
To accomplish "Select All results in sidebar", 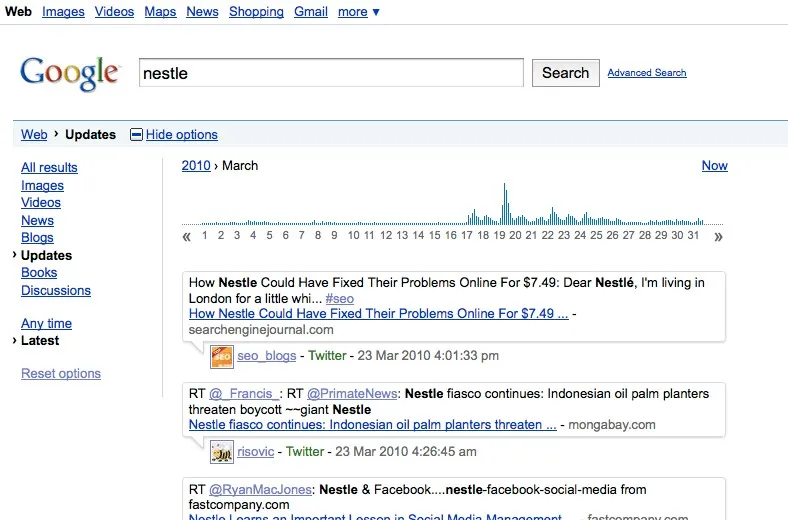I will [x=49, y=167].
